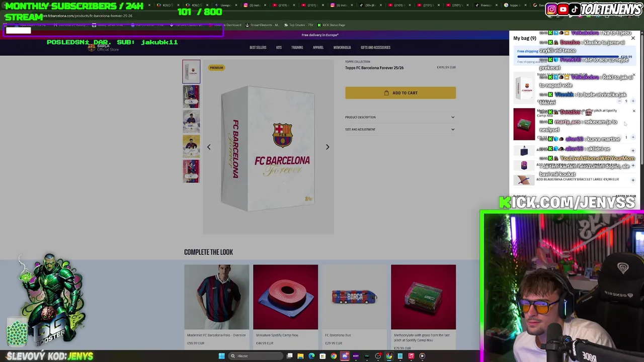Open the Notepad icon in taskbar
Screen dimensions: 644x362
pyautogui.click(x=400, y=356)
